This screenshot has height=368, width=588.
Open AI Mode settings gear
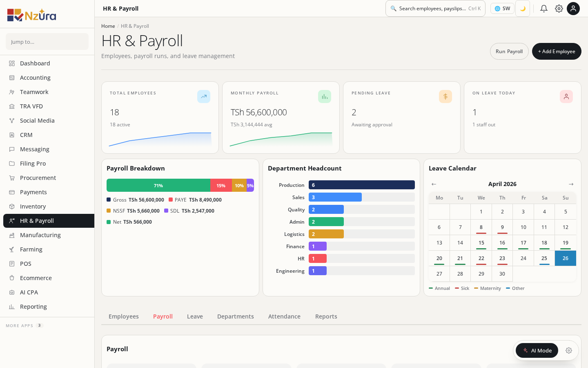(569, 350)
